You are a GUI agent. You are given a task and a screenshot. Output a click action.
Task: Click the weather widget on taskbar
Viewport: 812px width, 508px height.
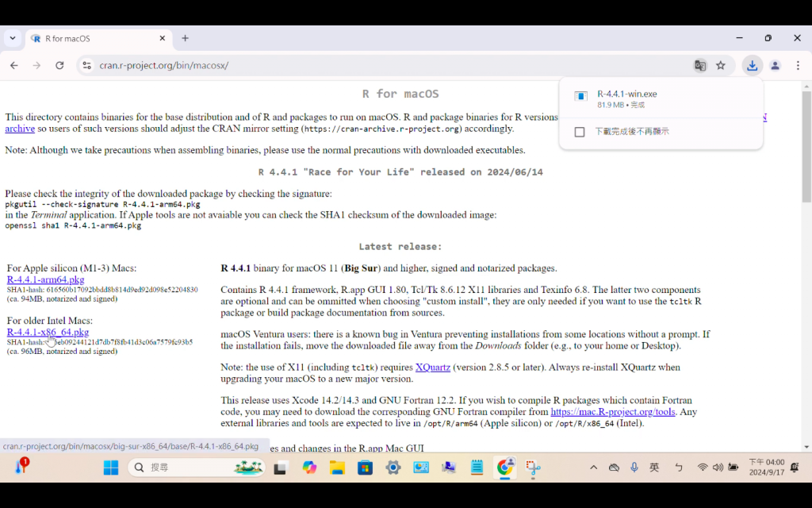point(21,467)
